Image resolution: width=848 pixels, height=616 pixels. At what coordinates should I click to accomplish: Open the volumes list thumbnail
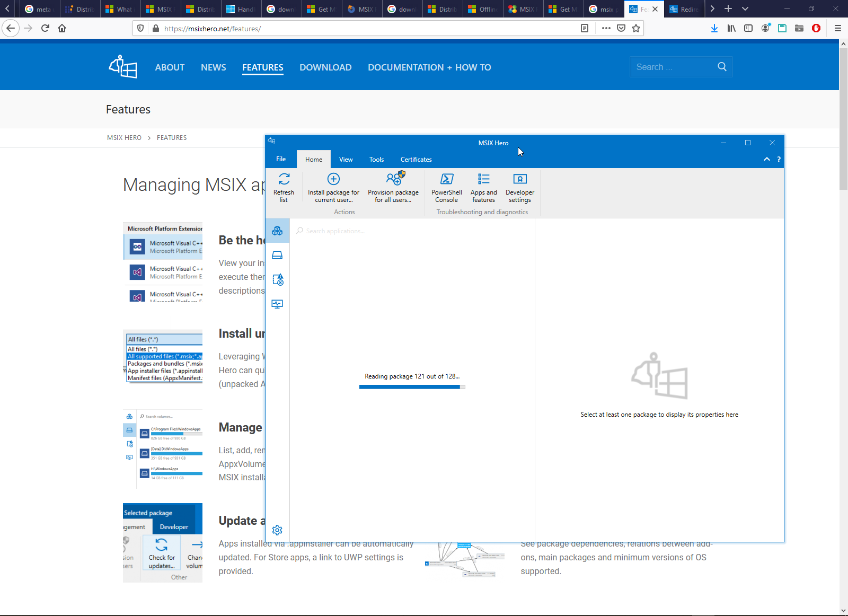tap(163, 449)
